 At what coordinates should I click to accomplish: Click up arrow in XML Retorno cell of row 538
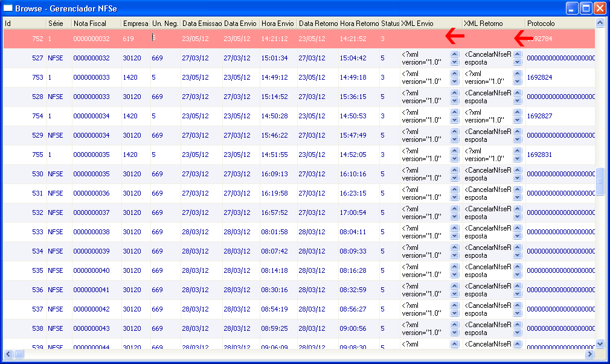[x=518, y=324]
